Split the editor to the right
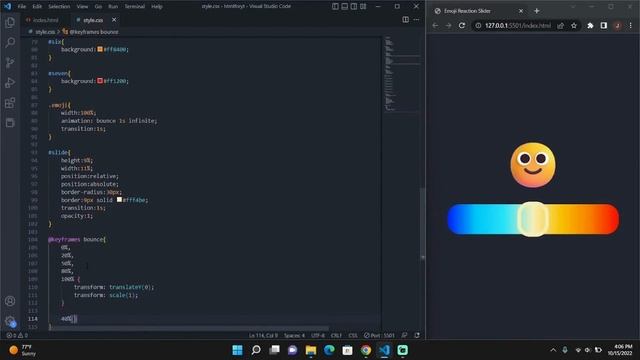 point(405,20)
